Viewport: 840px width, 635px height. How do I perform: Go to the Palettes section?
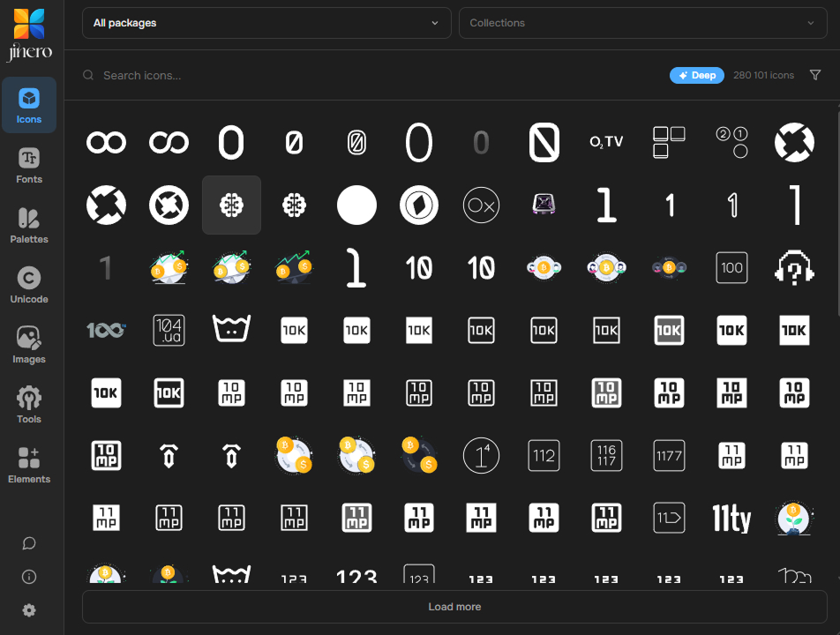29,226
